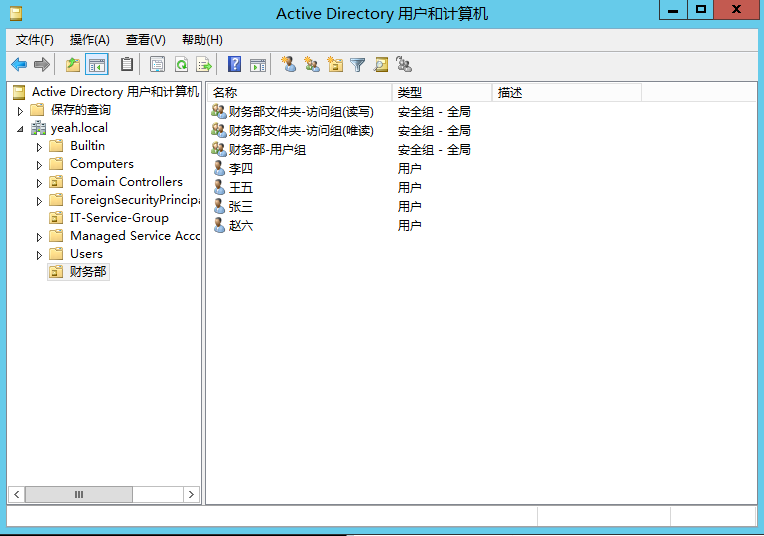Select Active Directory 用户和计算机 root node
This screenshot has width=764, height=536.
[115, 92]
